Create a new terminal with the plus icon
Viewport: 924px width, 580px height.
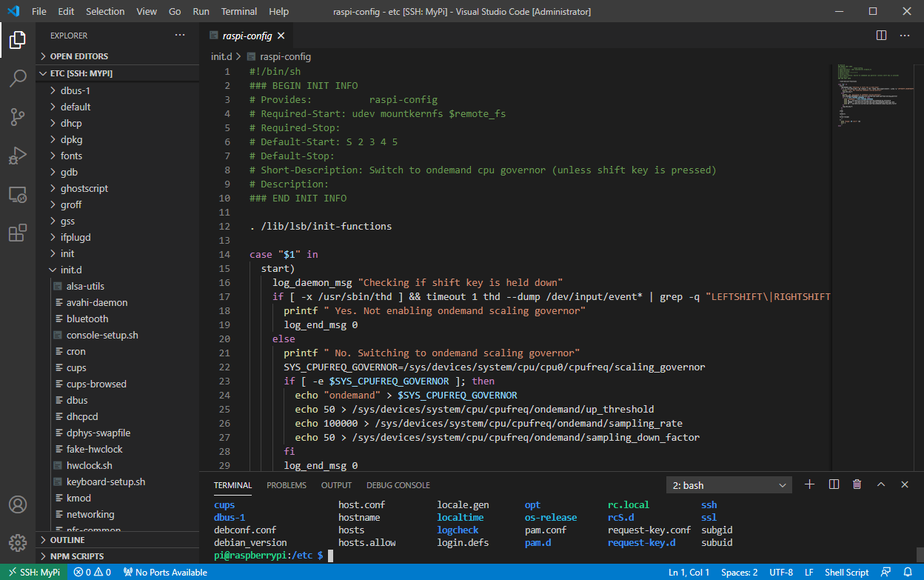click(809, 484)
